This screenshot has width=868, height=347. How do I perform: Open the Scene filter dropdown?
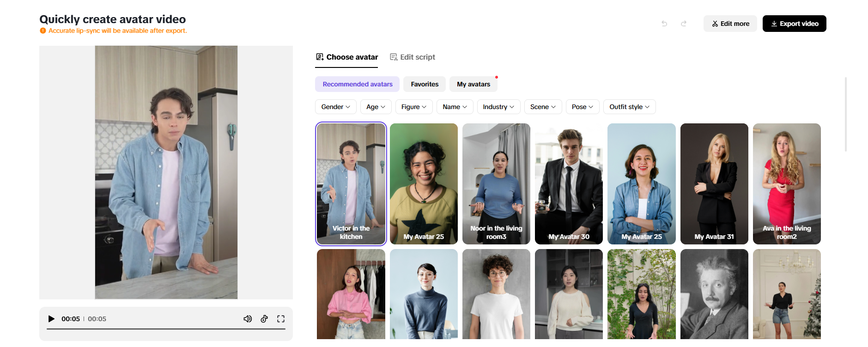pos(543,107)
